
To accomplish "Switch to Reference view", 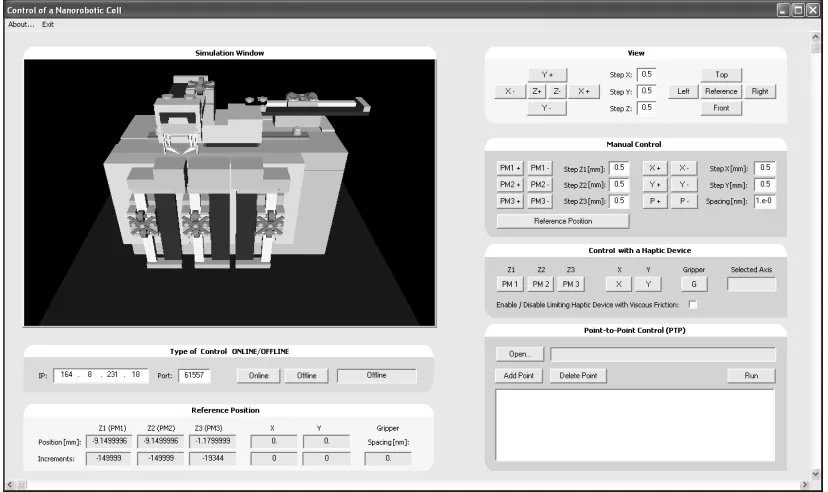I will [x=721, y=91].
